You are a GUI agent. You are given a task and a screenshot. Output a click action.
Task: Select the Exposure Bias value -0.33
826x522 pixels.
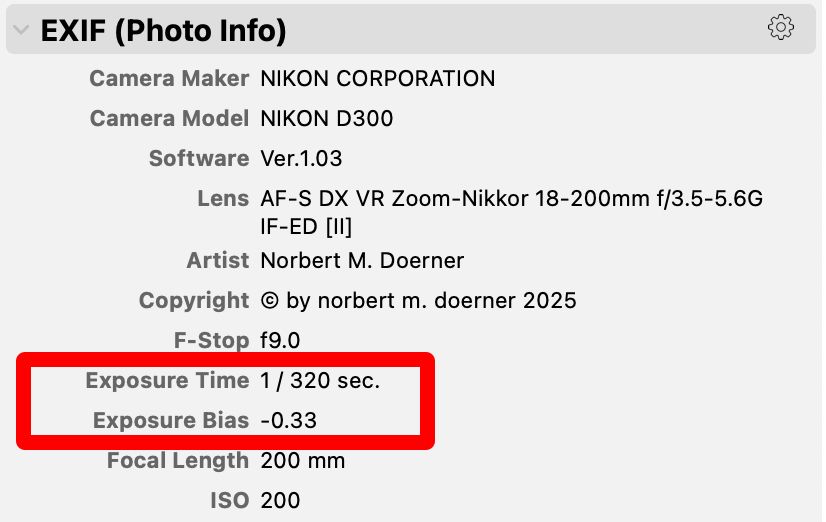click(x=289, y=420)
